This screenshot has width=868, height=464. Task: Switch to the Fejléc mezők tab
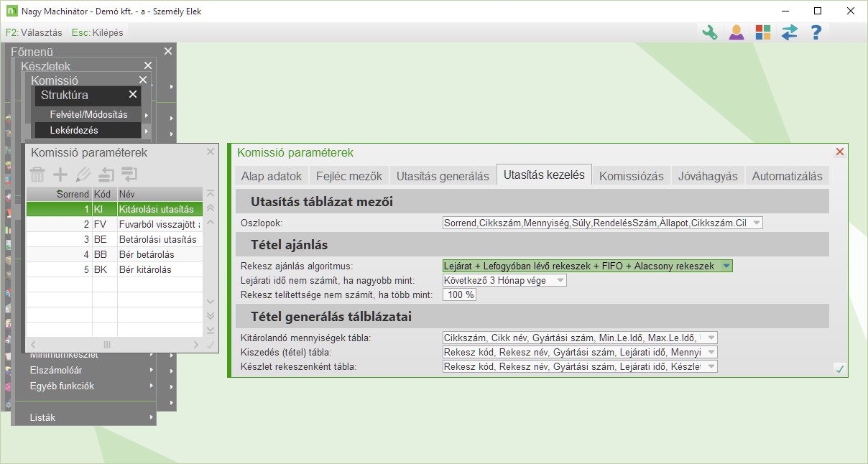(349, 176)
